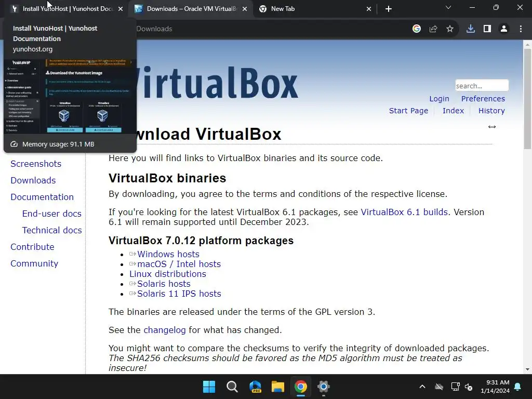Screen dimensions: 532x399
Task: Open the Chrome profile icon
Action: tap(504, 29)
